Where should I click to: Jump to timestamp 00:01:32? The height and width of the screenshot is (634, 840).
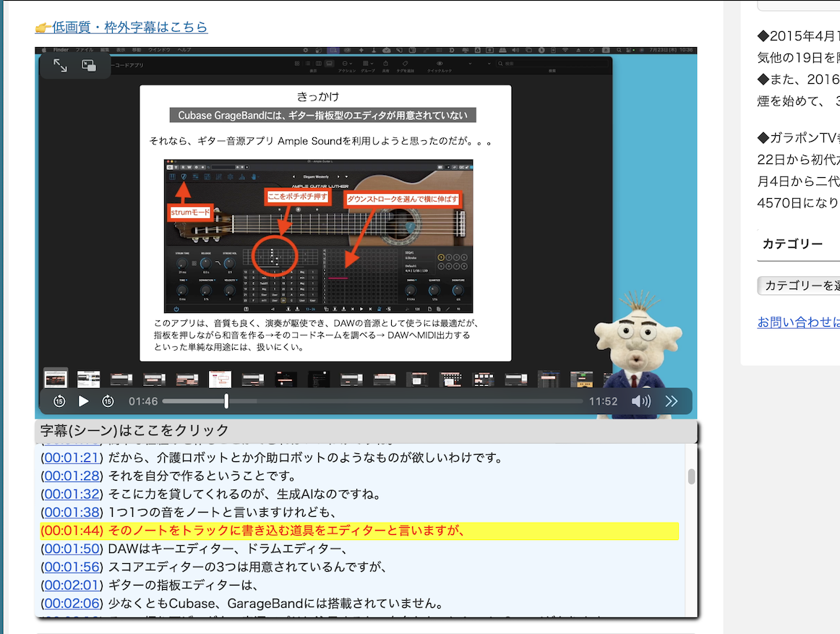point(72,494)
